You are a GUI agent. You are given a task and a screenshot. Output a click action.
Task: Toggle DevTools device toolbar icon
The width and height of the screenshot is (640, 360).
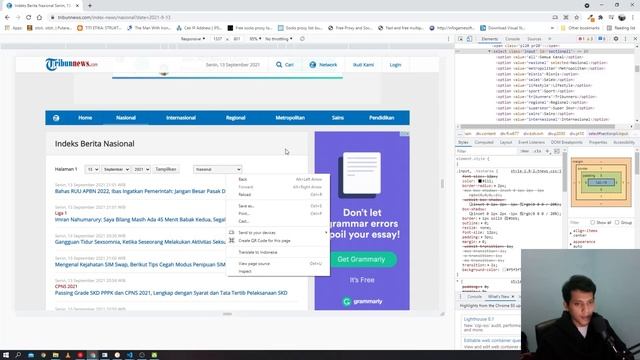(x=469, y=39)
